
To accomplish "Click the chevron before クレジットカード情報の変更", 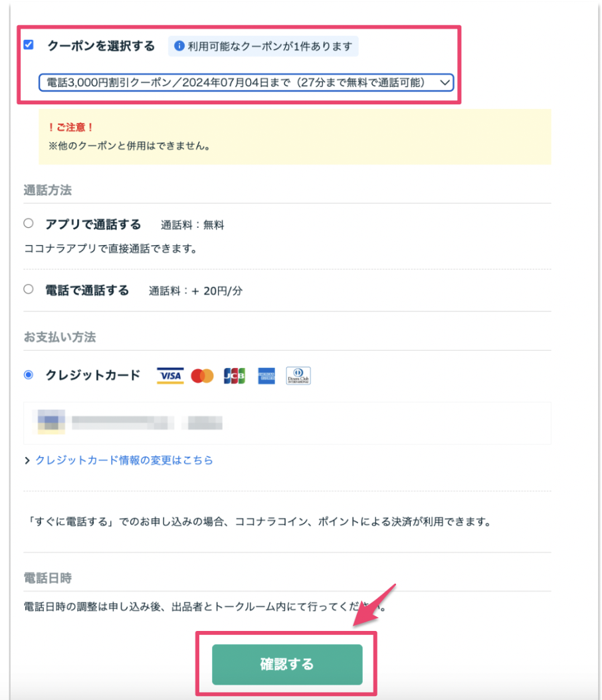I will (x=27, y=461).
